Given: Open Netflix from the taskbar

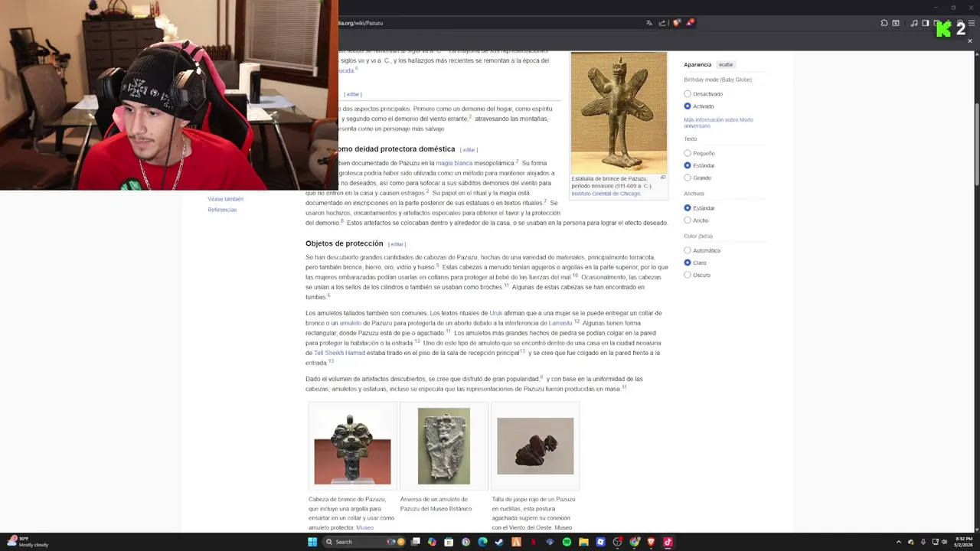Looking at the screenshot, I should pyautogui.click(x=533, y=542).
